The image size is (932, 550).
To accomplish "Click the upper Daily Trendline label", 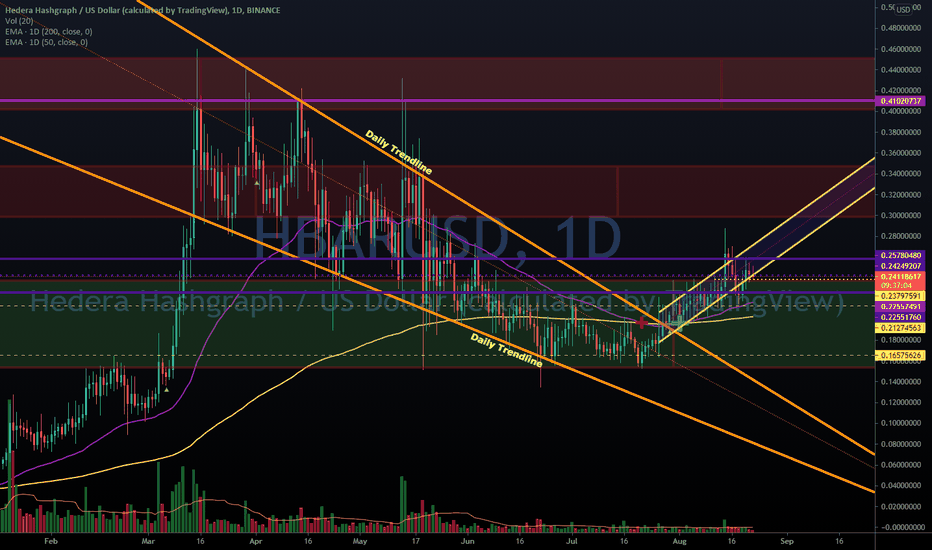I will [x=398, y=152].
